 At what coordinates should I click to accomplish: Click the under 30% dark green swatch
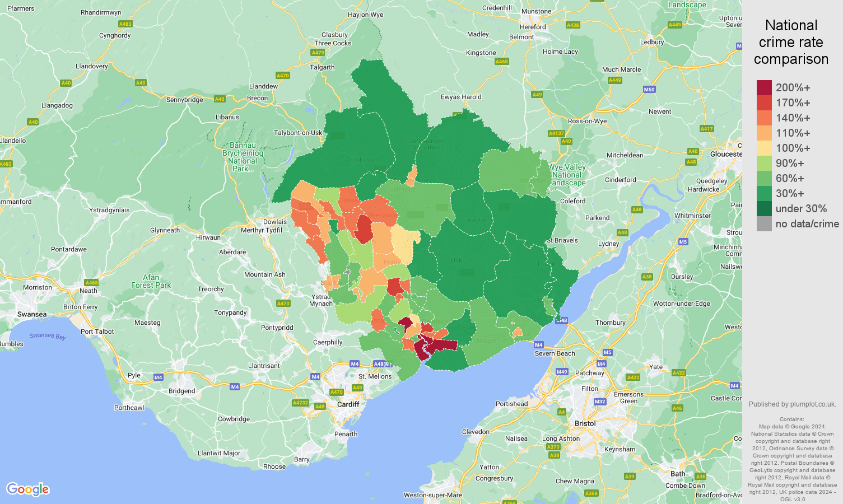[764, 209]
